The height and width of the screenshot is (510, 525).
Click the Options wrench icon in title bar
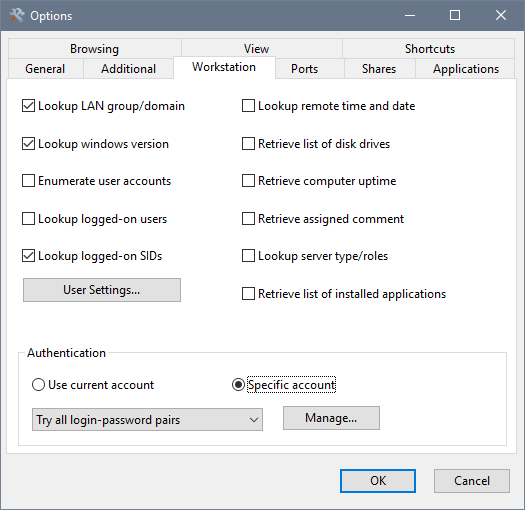coord(17,15)
